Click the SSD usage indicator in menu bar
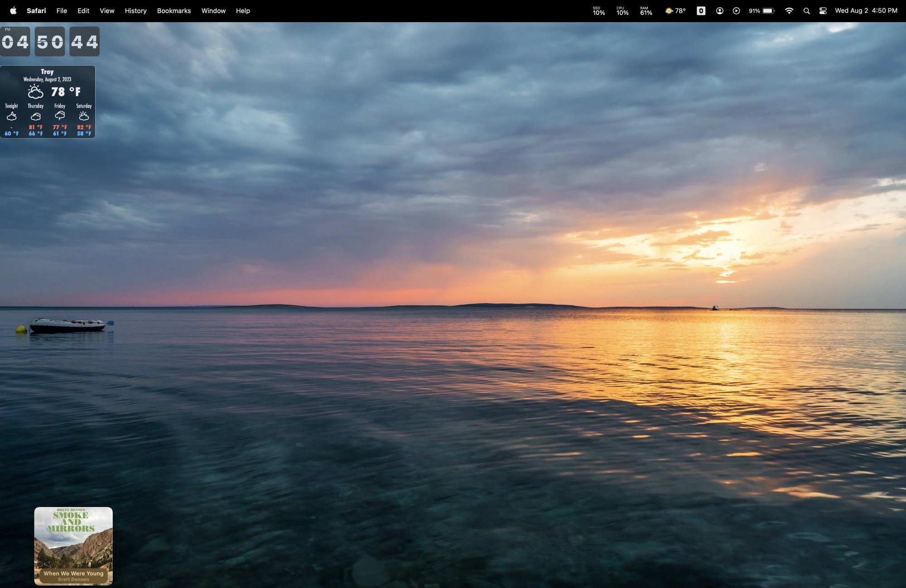This screenshot has width=906, height=588. click(598, 11)
